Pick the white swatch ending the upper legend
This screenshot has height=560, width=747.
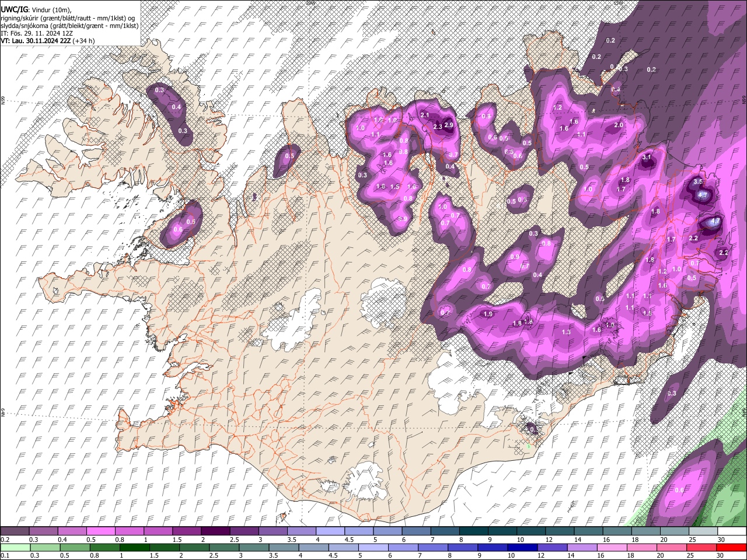pyautogui.click(x=731, y=531)
